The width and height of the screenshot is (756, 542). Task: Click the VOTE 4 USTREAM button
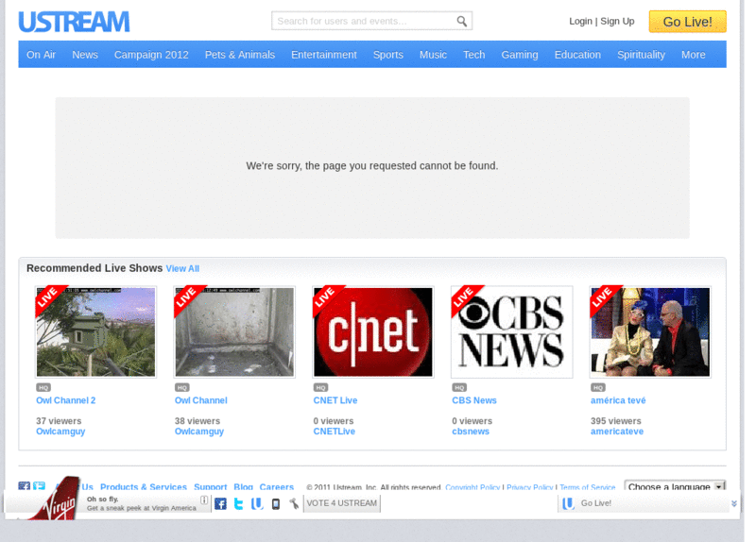(x=342, y=503)
